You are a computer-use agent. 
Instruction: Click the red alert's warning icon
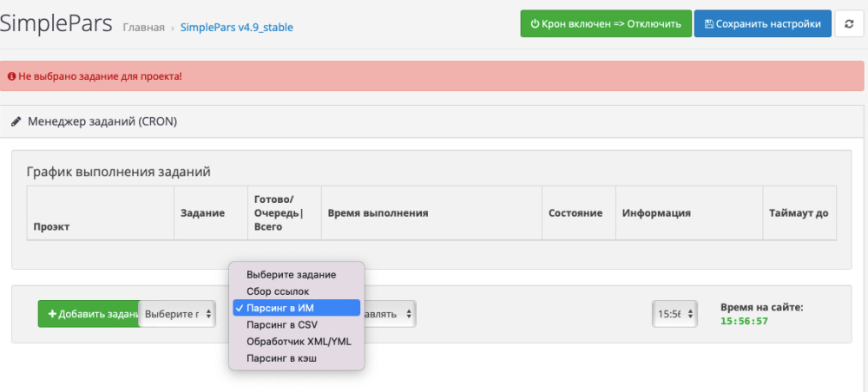pyautogui.click(x=11, y=75)
